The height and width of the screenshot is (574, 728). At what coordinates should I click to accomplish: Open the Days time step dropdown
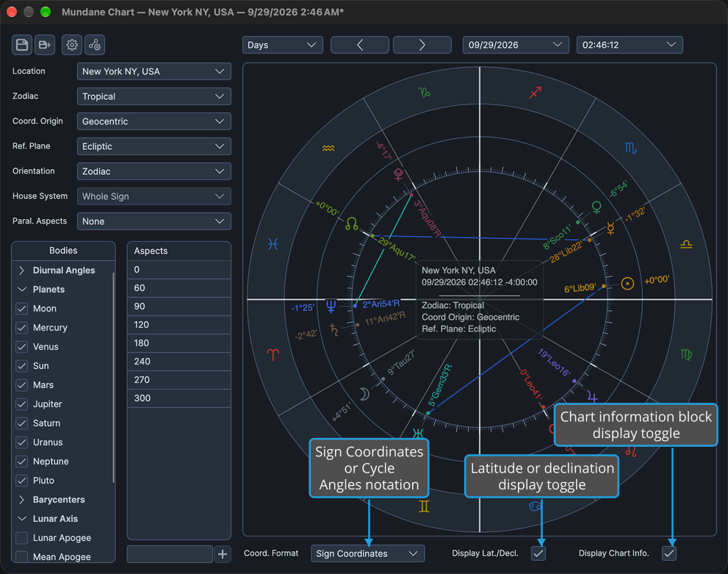click(x=282, y=45)
